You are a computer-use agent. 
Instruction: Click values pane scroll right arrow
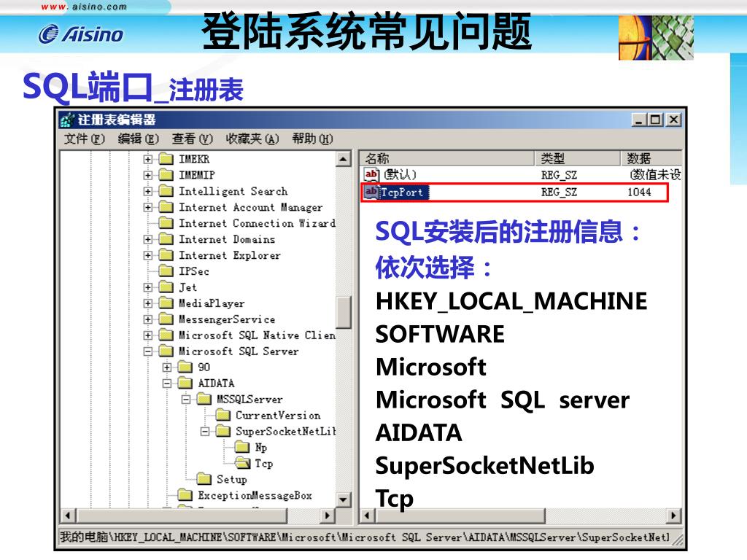click(673, 516)
